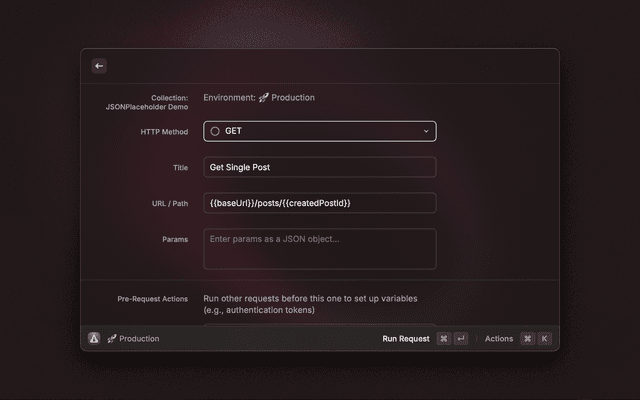Screen dimensions: 640x400
Task: Open the Actions menu
Action: click(x=498, y=339)
